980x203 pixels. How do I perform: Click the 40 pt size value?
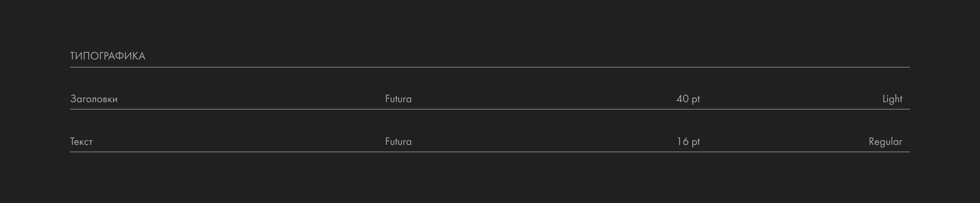(x=688, y=99)
